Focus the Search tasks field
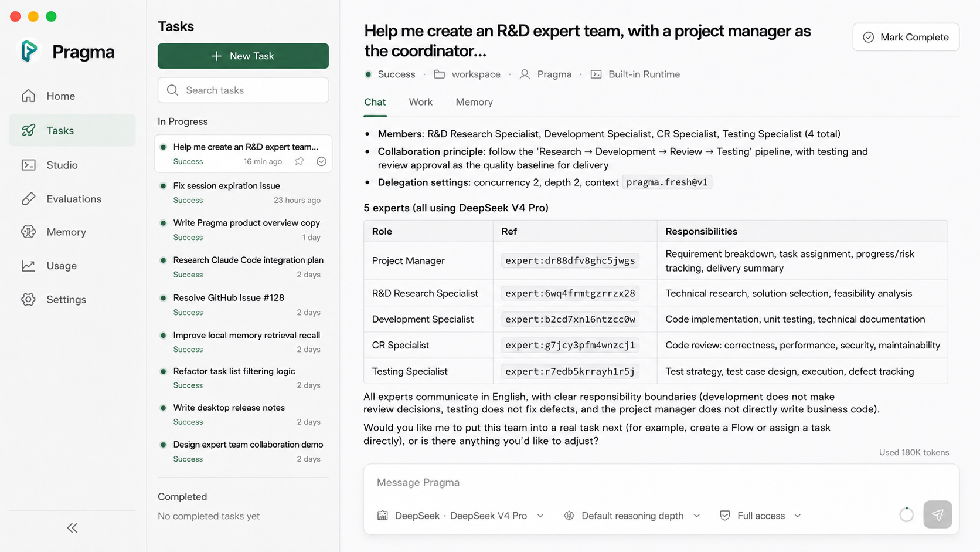 [x=243, y=90]
